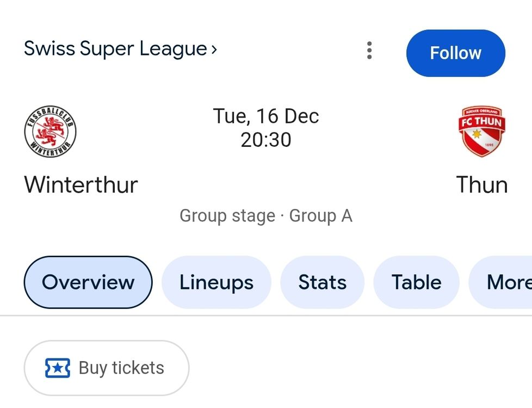Click the Winterthur team name
Image resolution: width=532 pixels, height=408 pixels.
tap(81, 185)
